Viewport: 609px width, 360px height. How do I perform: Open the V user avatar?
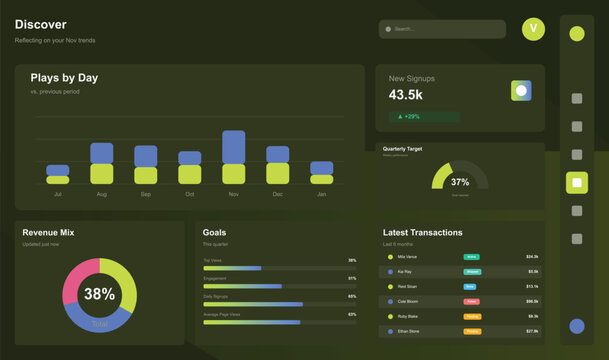coord(533,29)
